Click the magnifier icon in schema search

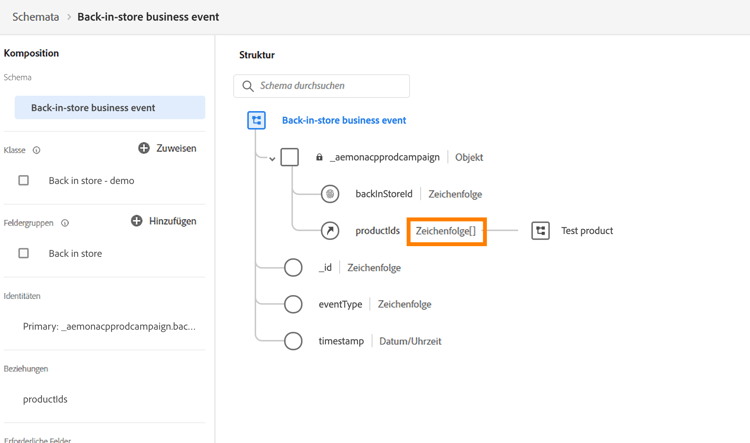[x=249, y=86]
